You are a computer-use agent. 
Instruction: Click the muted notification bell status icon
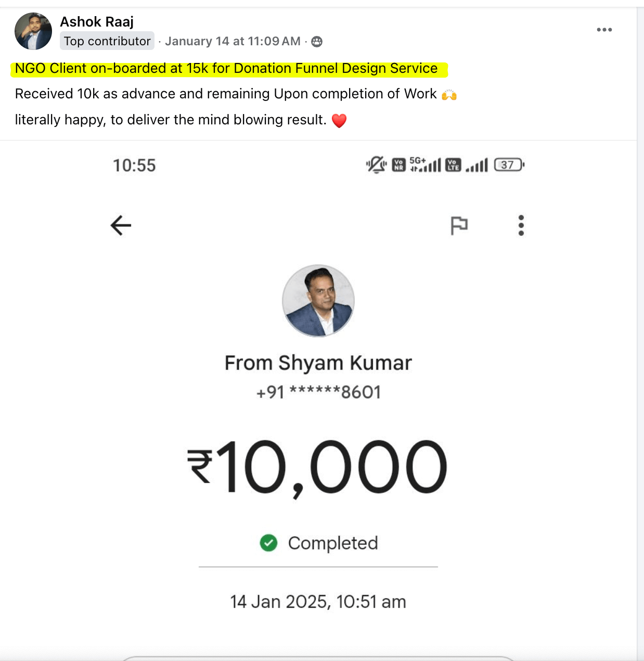(x=376, y=164)
